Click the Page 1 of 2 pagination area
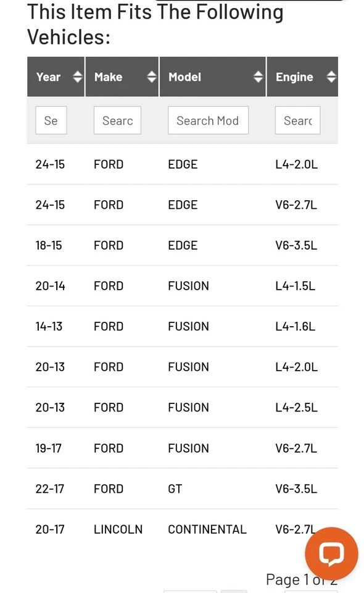Screen dimensions: 364x593 coord(302,579)
